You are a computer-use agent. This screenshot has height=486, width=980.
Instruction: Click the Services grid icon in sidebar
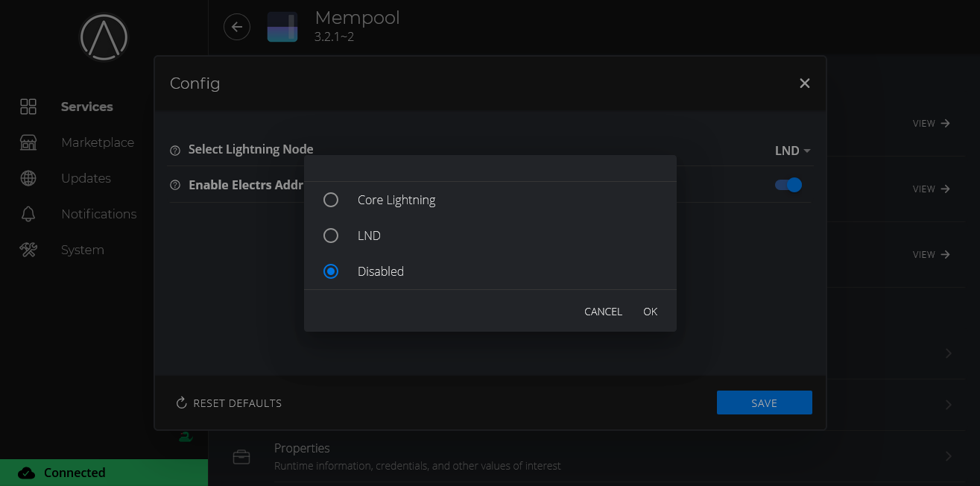tap(28, 107)
